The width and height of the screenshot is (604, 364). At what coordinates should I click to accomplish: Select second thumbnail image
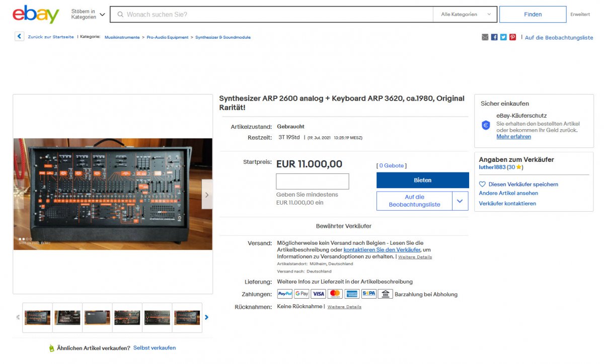[x=67, y=317]
